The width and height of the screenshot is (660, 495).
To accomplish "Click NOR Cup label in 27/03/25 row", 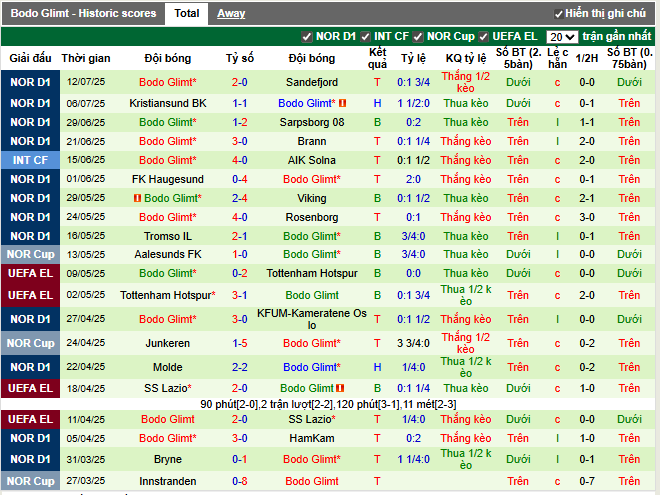I will tap(30, 481).
